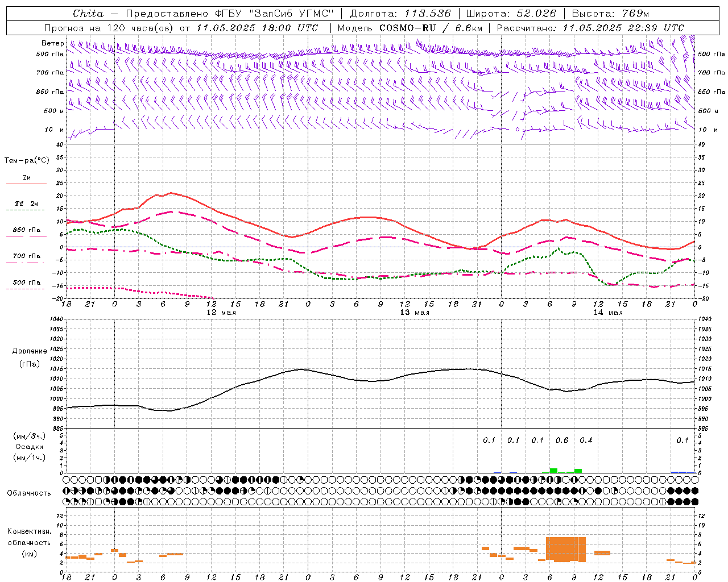Click the "13 мая" date label
This screenshot has width=728, height=582.
(415, 313)
